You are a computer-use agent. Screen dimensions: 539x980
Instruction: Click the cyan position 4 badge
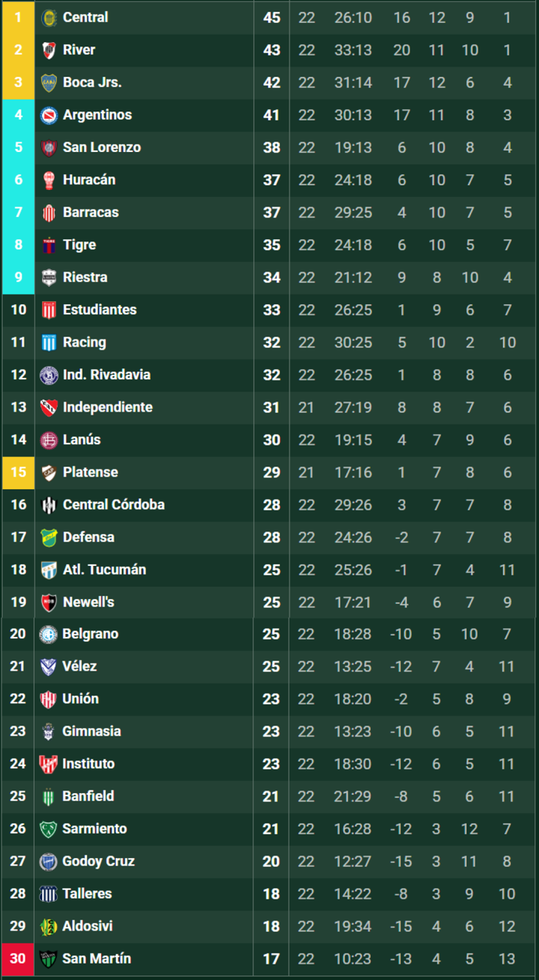click(x=18, y=114)
